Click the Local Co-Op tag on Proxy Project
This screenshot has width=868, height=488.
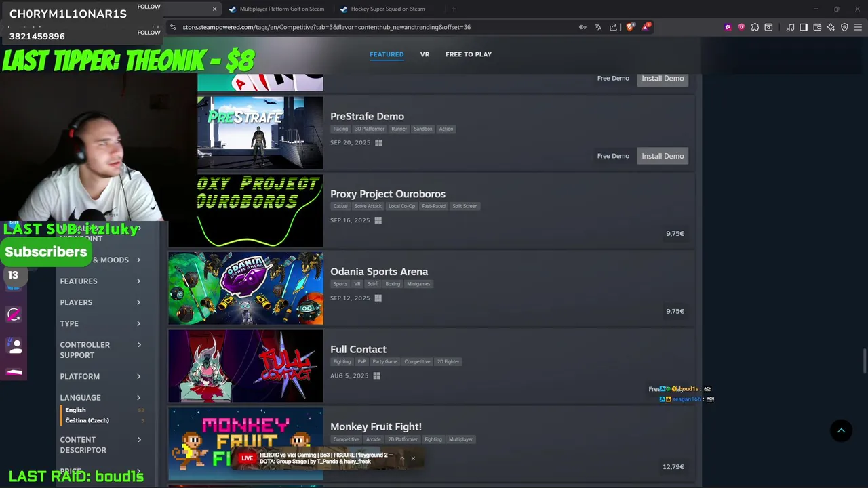(x=401, y=207)
